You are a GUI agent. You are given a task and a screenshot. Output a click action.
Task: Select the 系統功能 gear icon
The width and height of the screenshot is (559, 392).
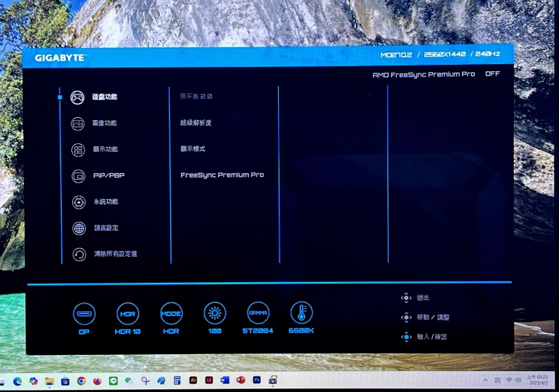coord(79,202)
